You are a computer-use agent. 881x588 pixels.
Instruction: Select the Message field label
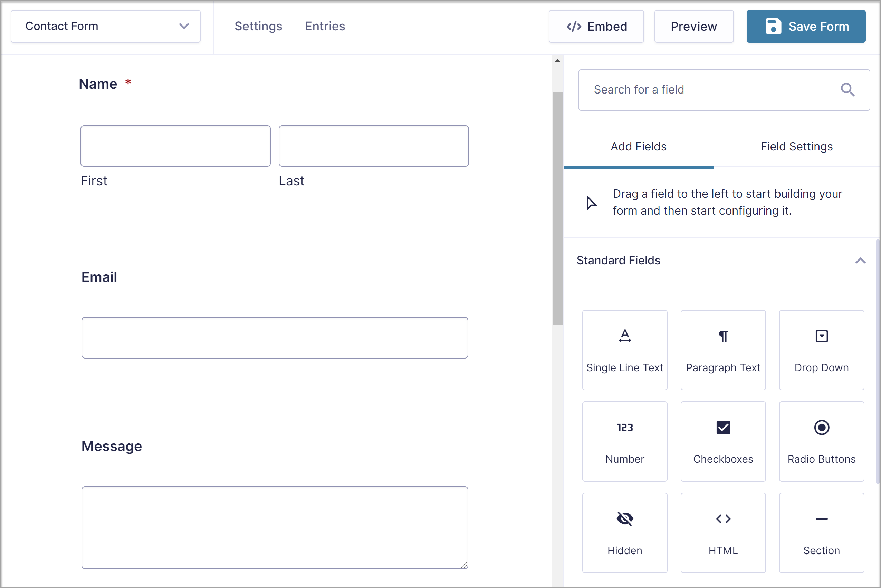112,446
